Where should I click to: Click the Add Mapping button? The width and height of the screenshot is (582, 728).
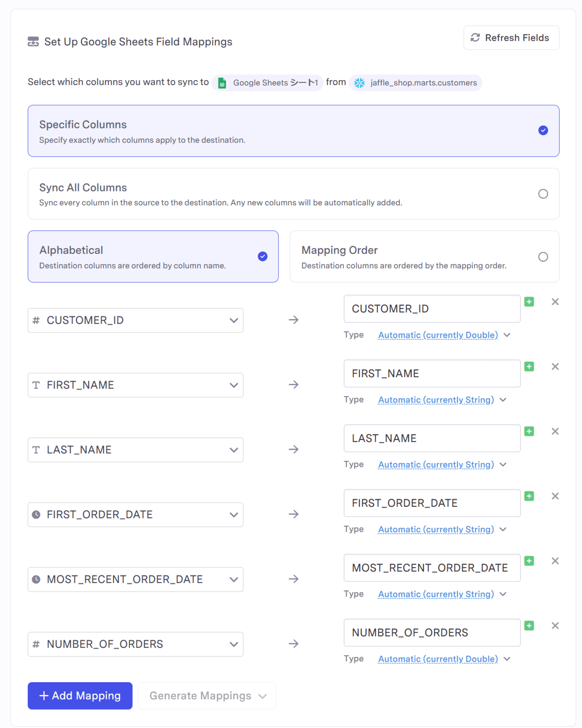click(80, 696)
